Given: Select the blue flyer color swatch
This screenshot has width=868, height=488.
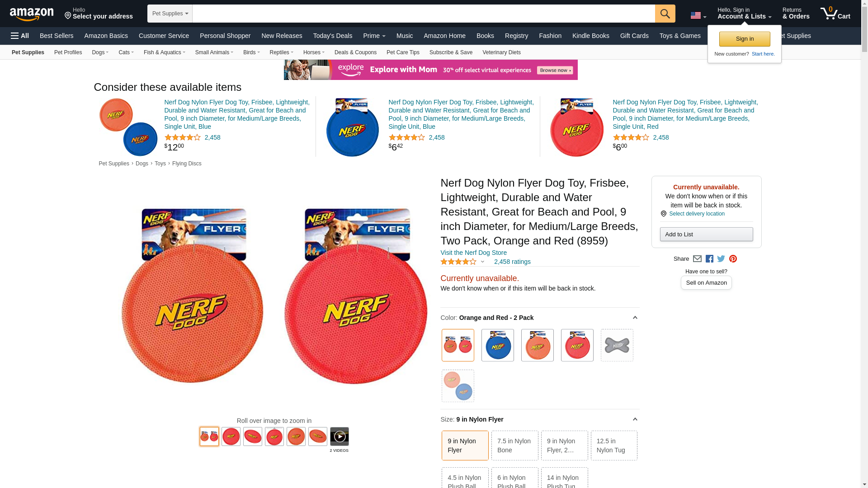Looking at the screenshot, I should pos(497,345).
